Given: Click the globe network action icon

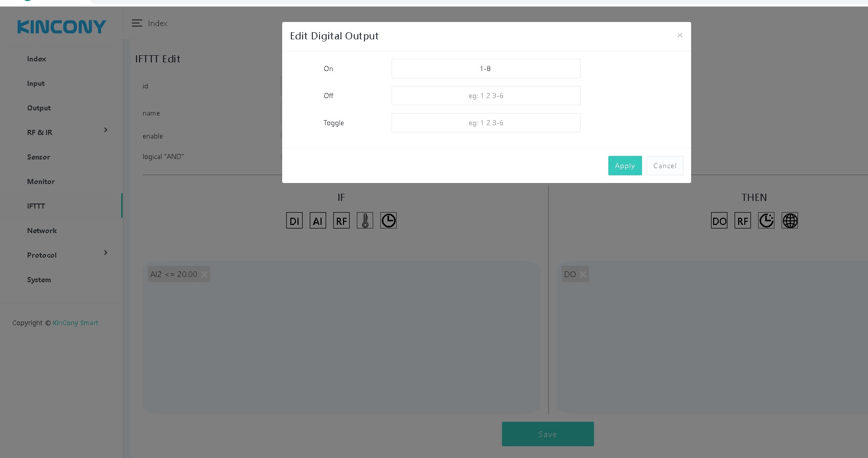Looking at the screenshot, I should click(x=789, y=221).
